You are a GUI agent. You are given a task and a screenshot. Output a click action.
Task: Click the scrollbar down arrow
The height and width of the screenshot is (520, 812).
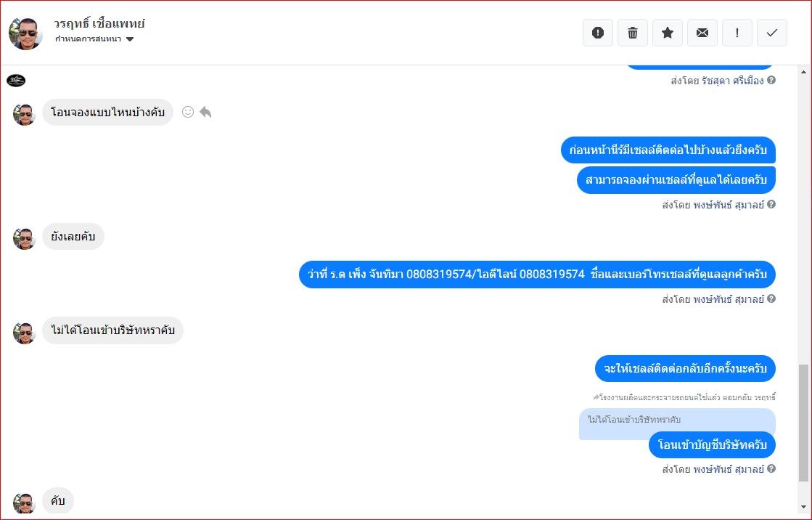click(x=804, y=507)
